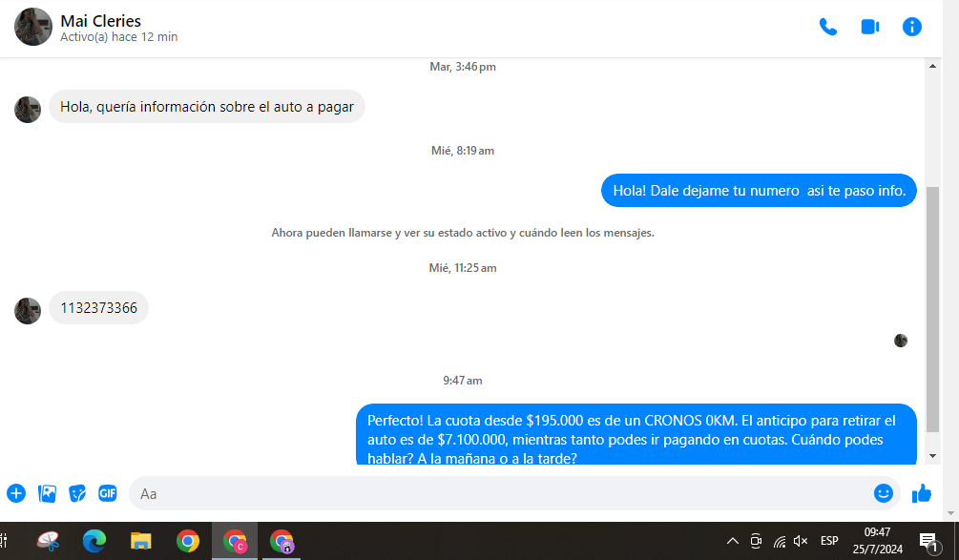This screenshot has width=959, height=560.
Task: Switch to the second Chrome profile window in taskbar
Action: [281, 541]
